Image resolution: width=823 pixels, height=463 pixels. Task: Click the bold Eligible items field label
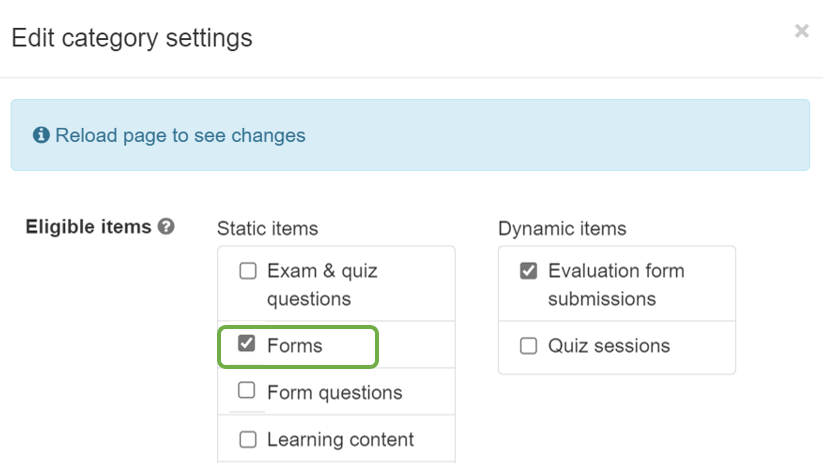pos(87,227)
